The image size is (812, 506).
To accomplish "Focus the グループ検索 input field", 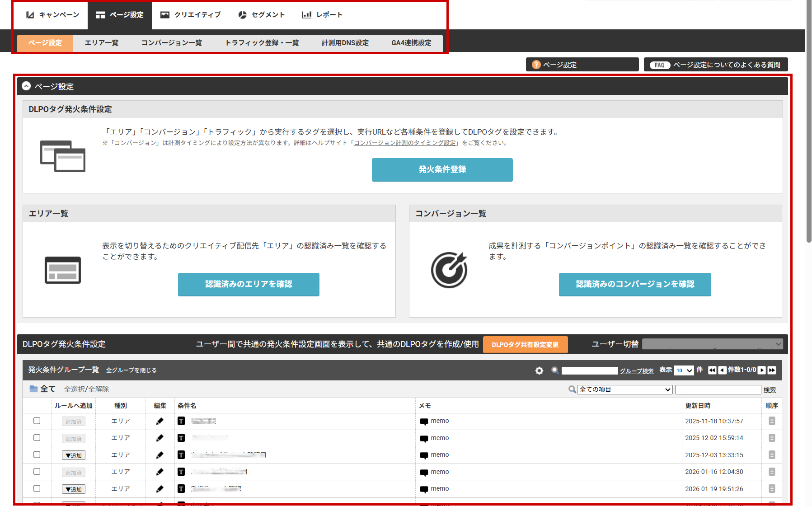I will 589,370.
